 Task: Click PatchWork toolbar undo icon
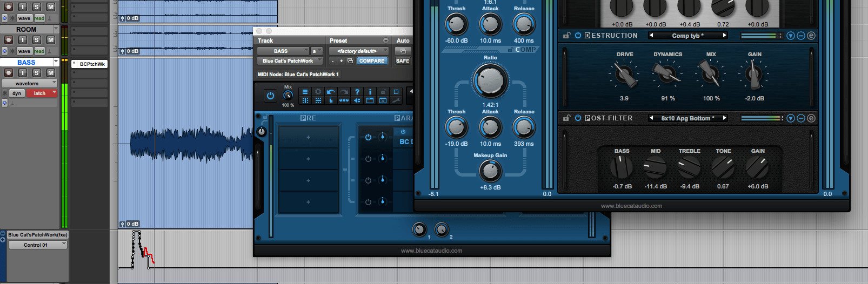pyautogui.click(x=331, y=92)
